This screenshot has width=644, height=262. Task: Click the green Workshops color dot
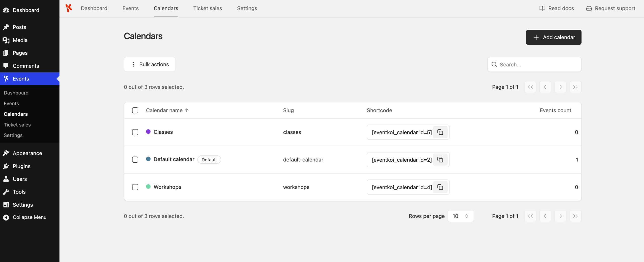click(148, 186)
